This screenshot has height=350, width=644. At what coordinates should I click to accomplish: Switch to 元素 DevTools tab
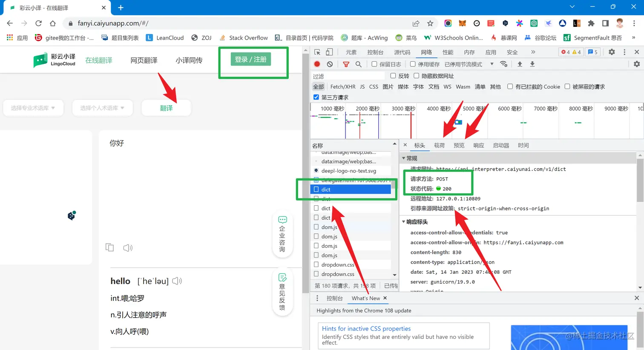[x=351, y=52]
